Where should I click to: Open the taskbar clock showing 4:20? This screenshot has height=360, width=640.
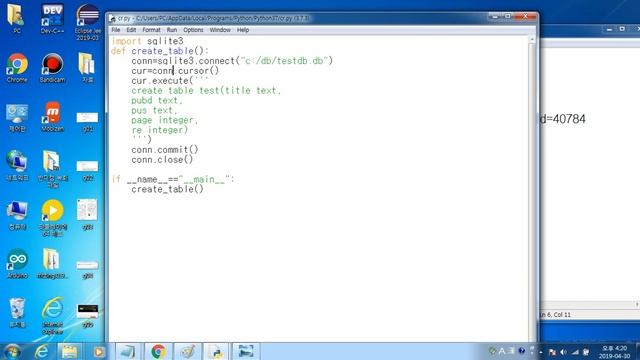(x=615, y=352)
